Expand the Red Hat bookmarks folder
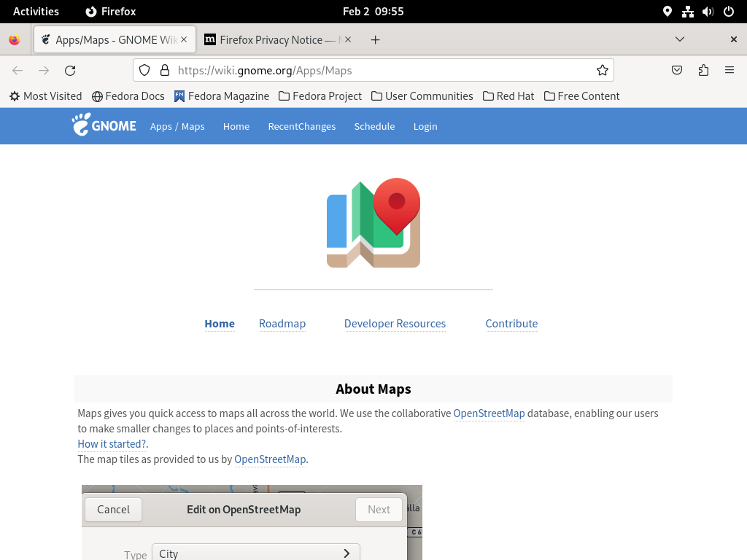The image size is (747, 560). [508, 96]
